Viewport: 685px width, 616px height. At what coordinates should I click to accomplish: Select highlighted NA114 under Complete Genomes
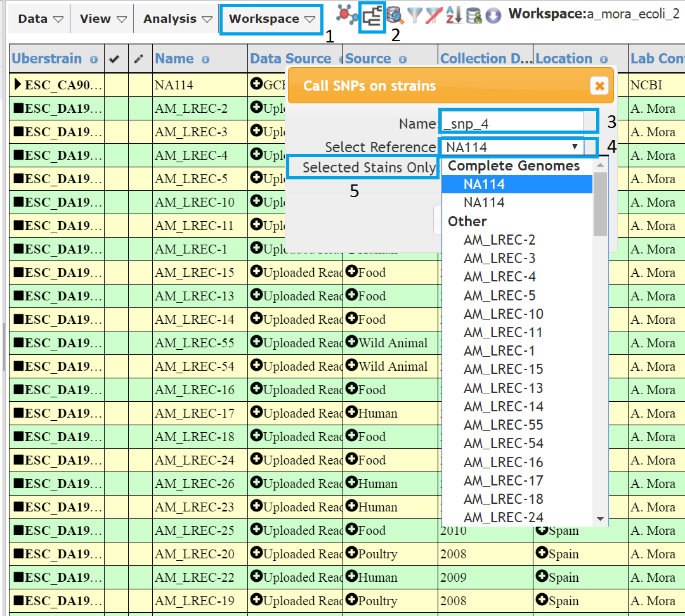click(x=517, y=184)
